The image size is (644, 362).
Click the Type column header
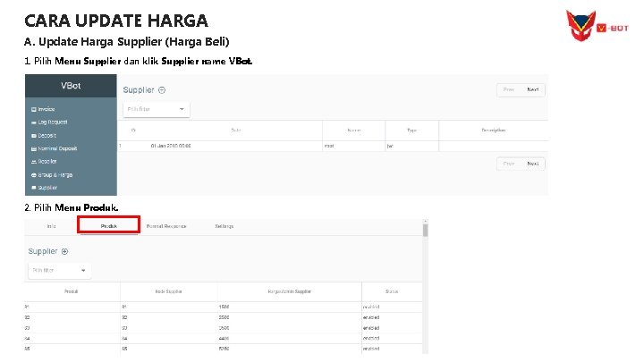point(412,130)
